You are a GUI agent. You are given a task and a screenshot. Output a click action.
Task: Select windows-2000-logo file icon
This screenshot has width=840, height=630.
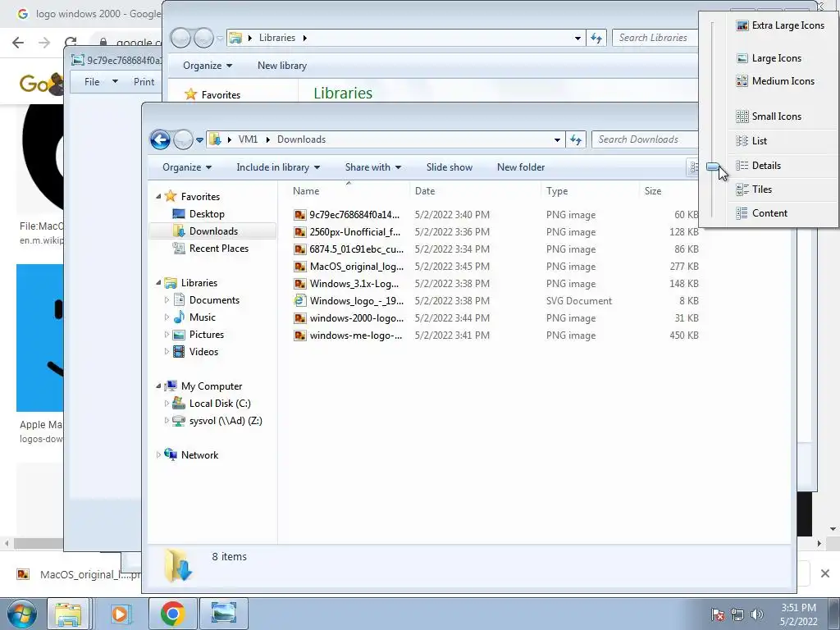tap(300, 317)
